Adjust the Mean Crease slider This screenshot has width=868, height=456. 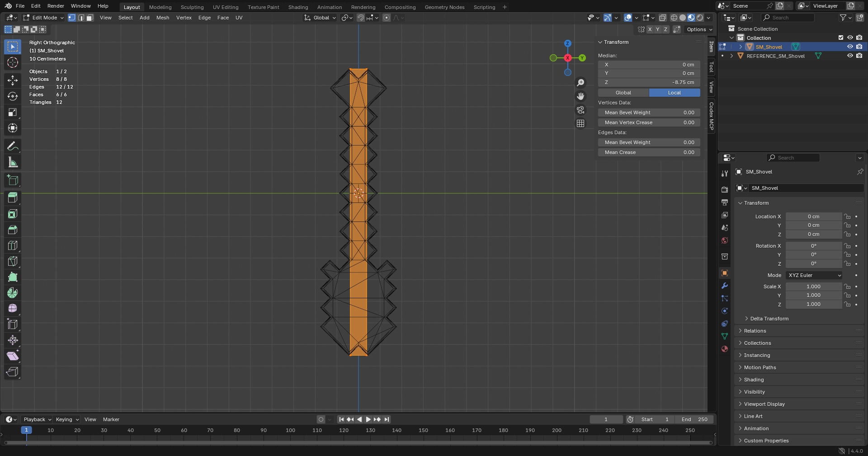coord(649,152)
